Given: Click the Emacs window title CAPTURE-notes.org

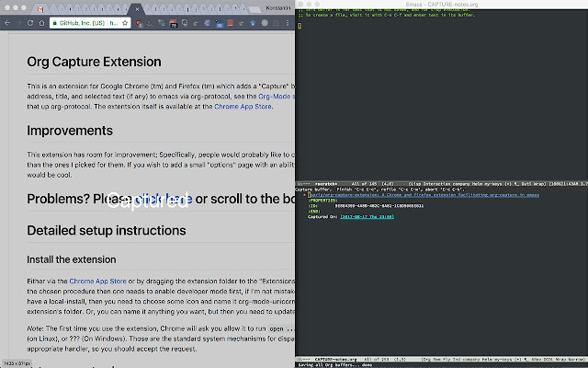Looking at the screenshot, I should [x=442, y=4].
